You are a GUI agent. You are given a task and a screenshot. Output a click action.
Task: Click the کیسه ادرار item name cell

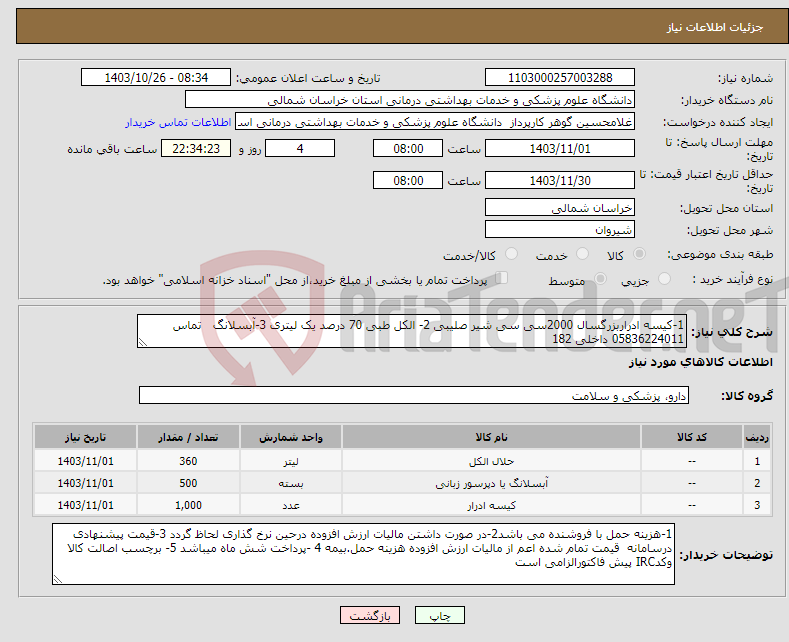(491, 505)
